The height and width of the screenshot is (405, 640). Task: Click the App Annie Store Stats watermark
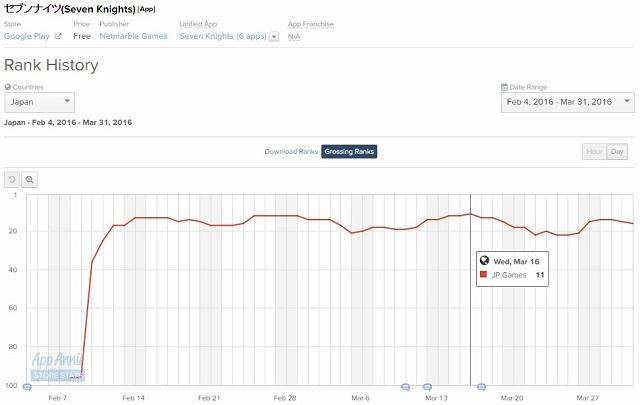tap(56, 366)
